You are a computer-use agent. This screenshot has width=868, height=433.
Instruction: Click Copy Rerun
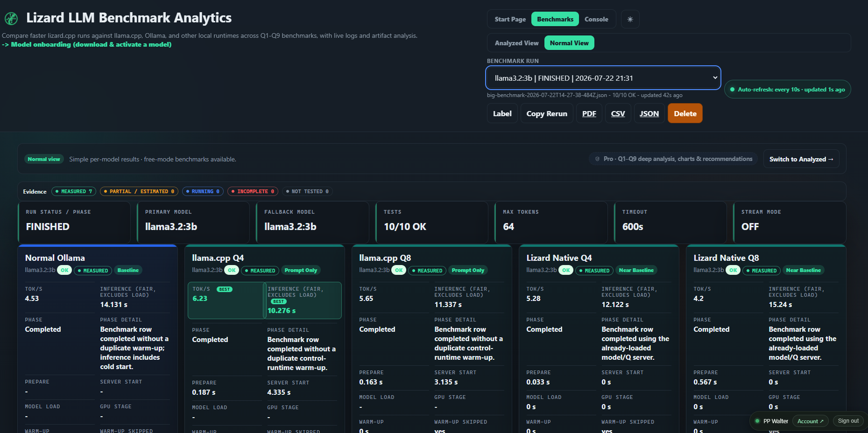(x=547, y=113)
